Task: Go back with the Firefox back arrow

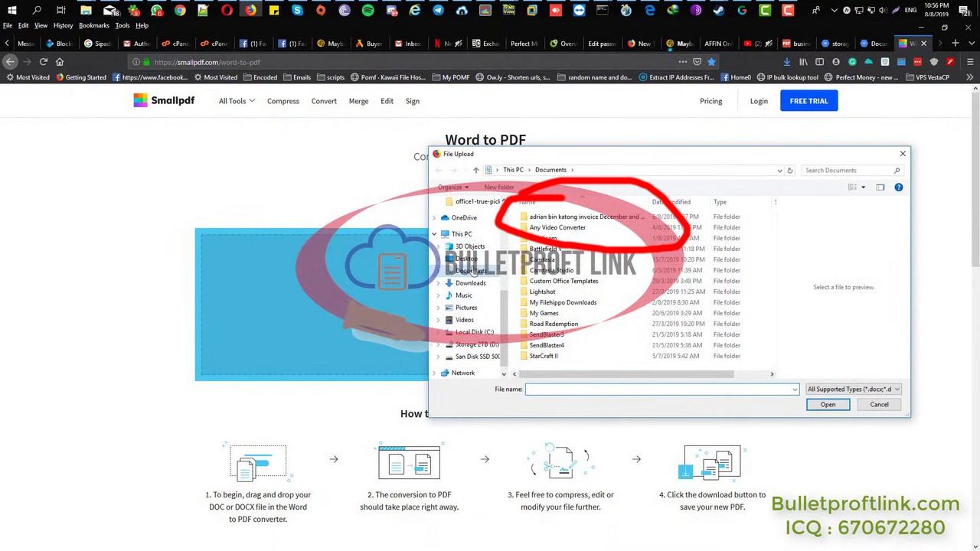Action: click(10, 62)
